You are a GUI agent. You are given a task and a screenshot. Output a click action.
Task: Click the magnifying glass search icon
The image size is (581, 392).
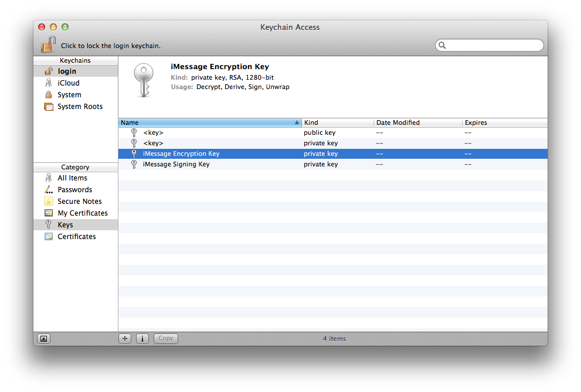(x=442, y=45)
